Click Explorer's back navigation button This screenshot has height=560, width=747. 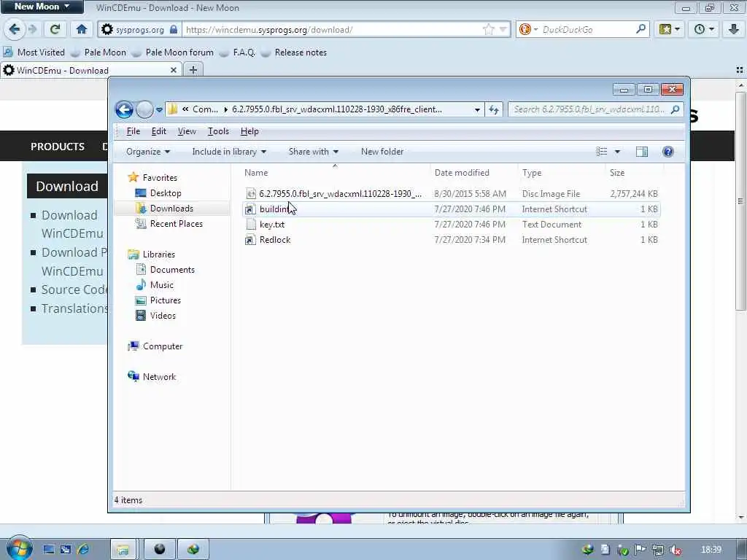point(124,109)
